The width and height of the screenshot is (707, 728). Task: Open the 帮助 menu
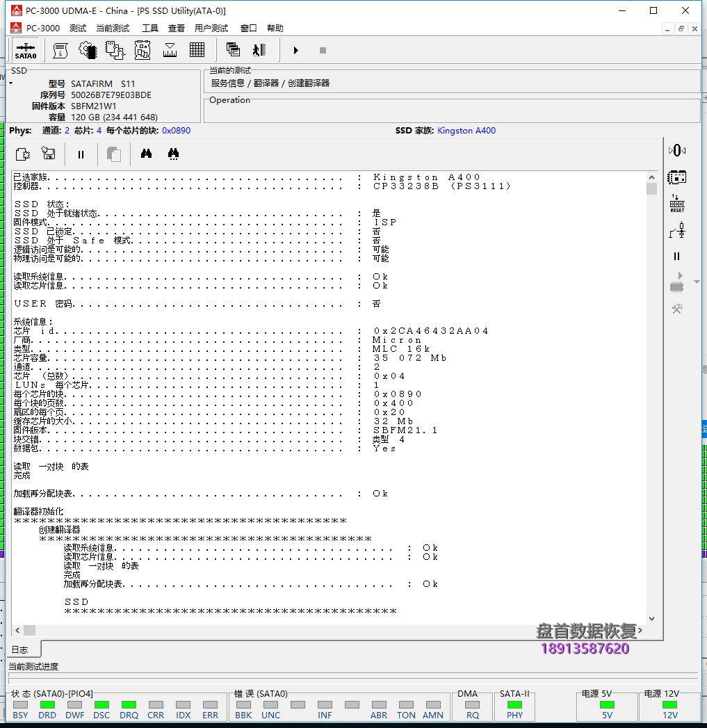pyautogui.click(x=274, y=28)
